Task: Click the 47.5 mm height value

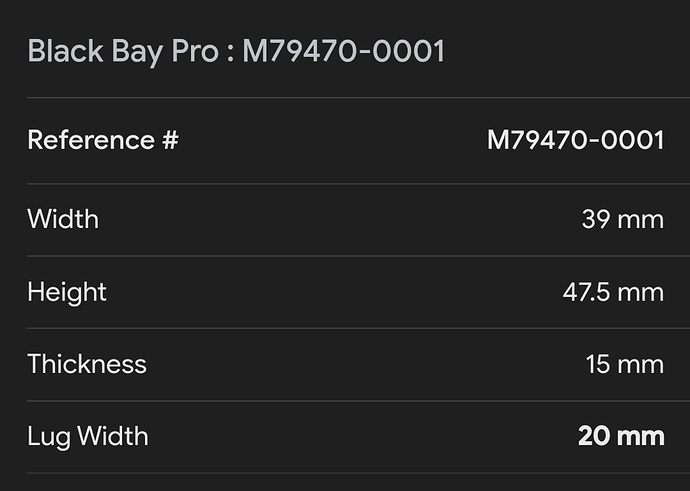Action: tap(613, 292)
